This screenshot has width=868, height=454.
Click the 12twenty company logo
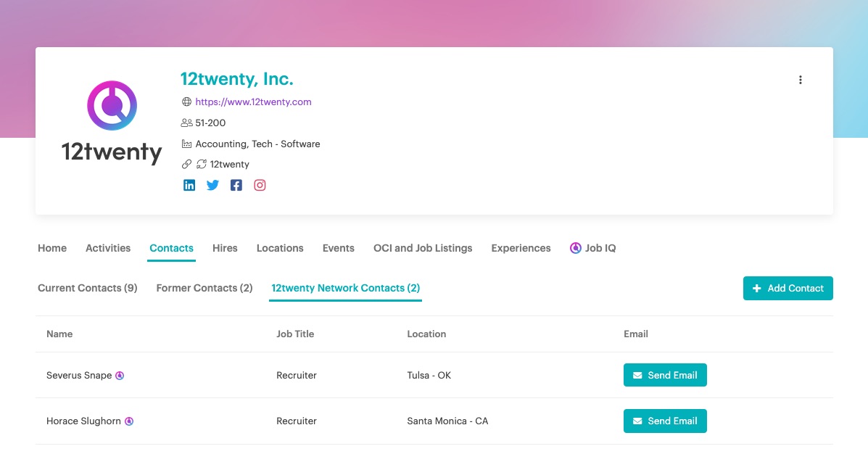click(x=112, y=122)
